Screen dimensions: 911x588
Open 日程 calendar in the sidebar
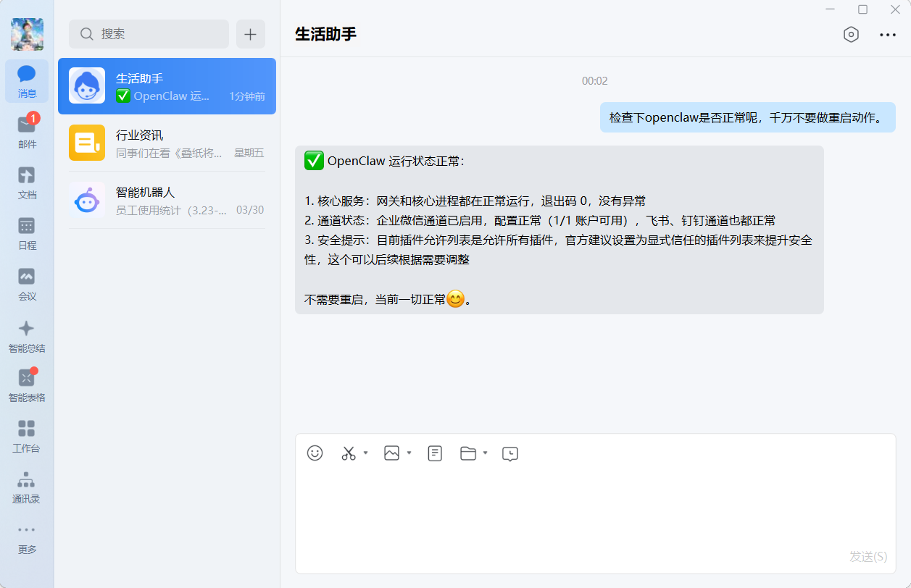tap(27, 233)
